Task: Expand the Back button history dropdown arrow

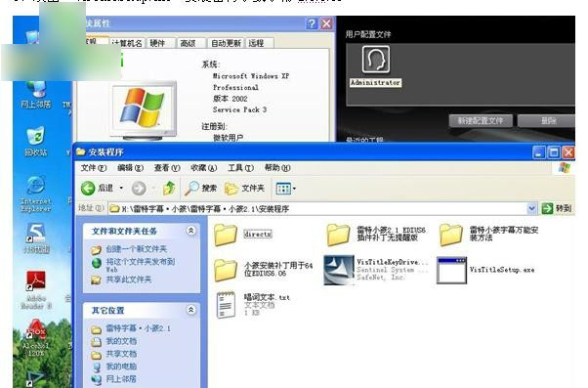Action: pyautogui.click(x=121, y=188)
